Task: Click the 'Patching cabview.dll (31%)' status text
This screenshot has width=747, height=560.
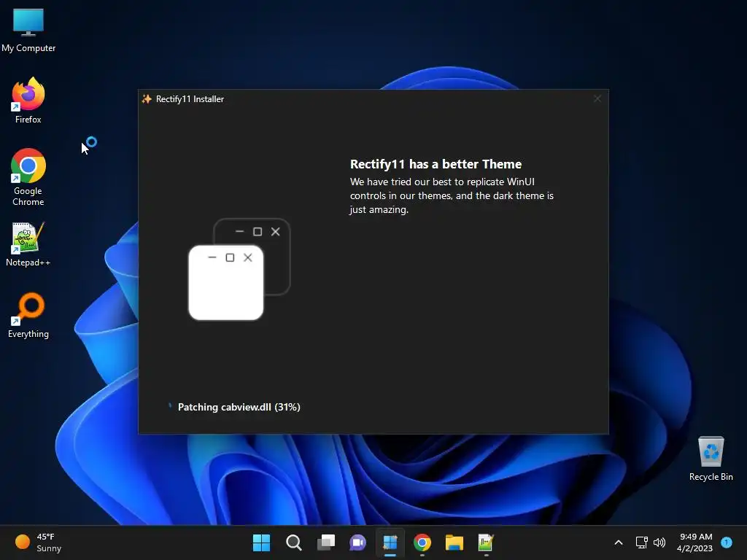Action: tap(239, 407)
